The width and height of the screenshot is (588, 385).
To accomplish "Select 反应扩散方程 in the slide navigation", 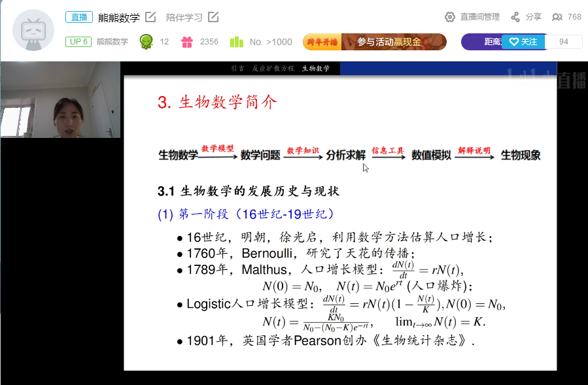I will coord(273,68).
